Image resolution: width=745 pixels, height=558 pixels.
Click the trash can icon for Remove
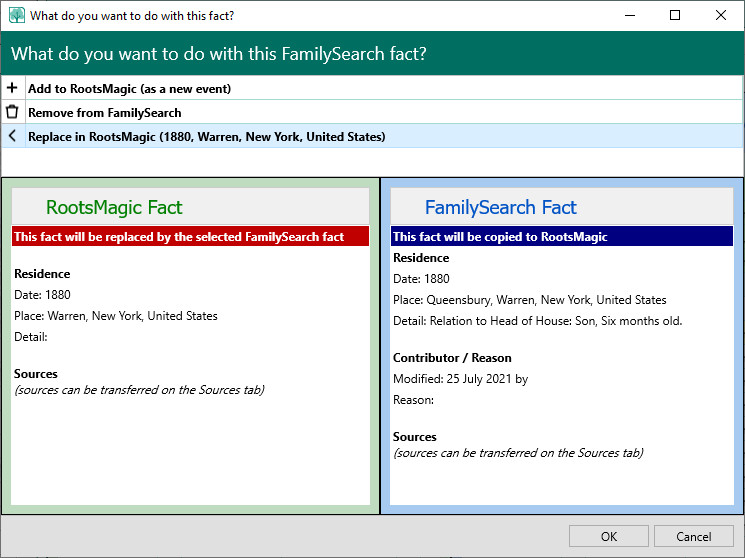tap(12, 112)
